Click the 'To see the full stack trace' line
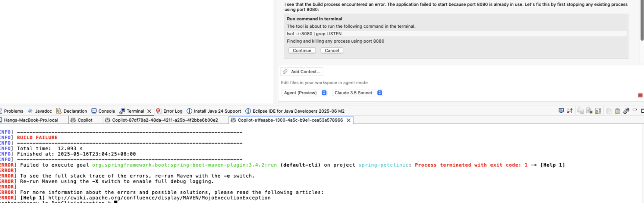 (x=137, y=176)
